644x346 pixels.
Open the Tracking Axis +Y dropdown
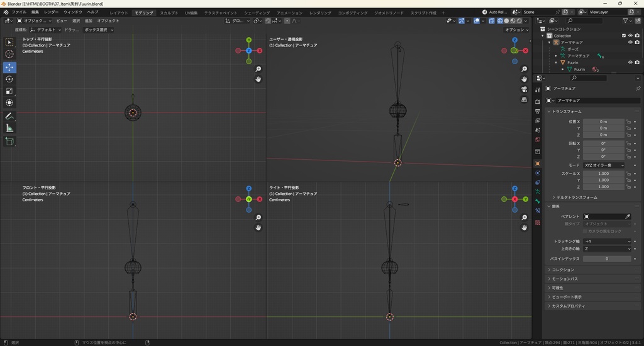tap(607, 242)
